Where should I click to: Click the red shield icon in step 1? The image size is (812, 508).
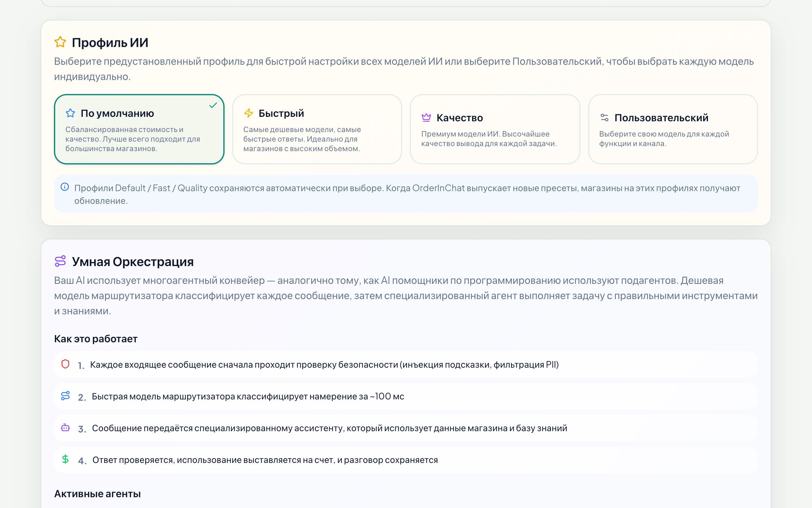pyautogui.click(x=65, y=364)
